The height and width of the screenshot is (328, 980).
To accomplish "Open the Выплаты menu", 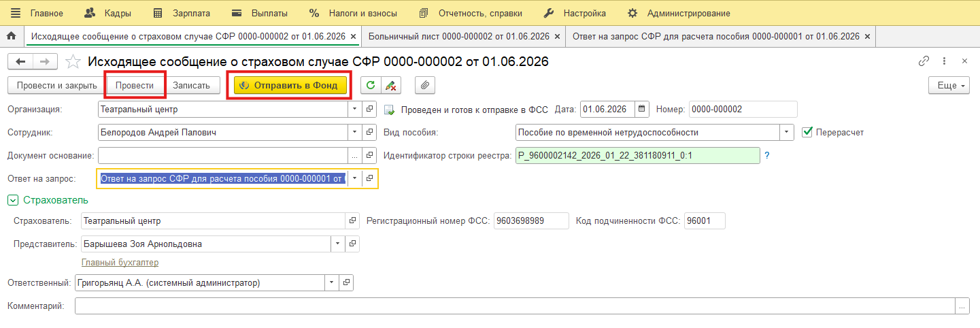I will tap(259, 13).
